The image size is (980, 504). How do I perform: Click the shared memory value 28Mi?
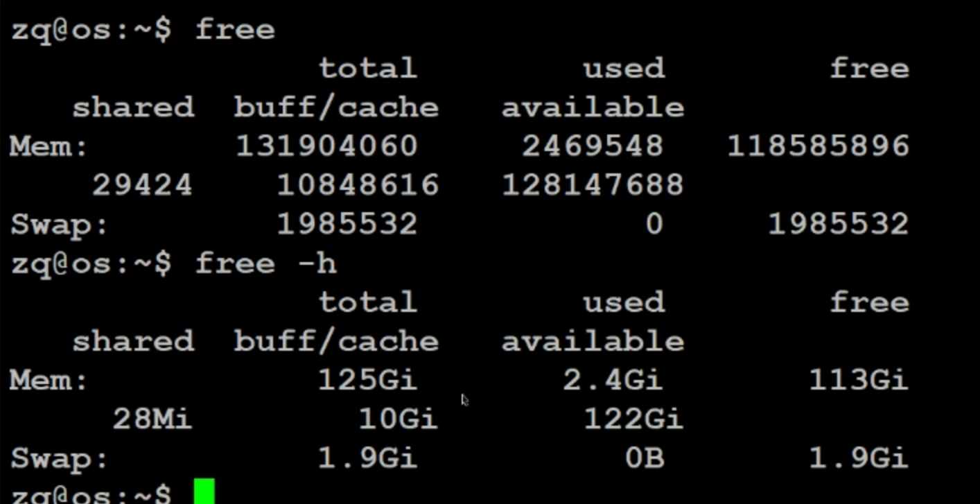(x=152, y=419)
